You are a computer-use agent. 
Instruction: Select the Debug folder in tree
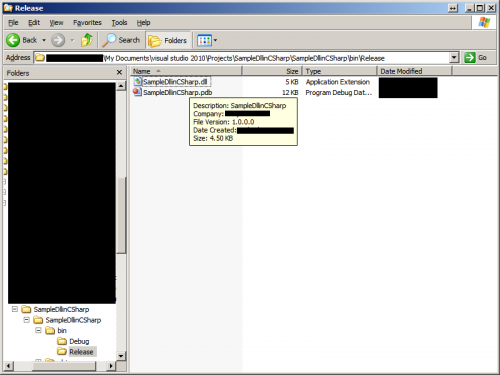pyautogui.click(x=79, y=341)
